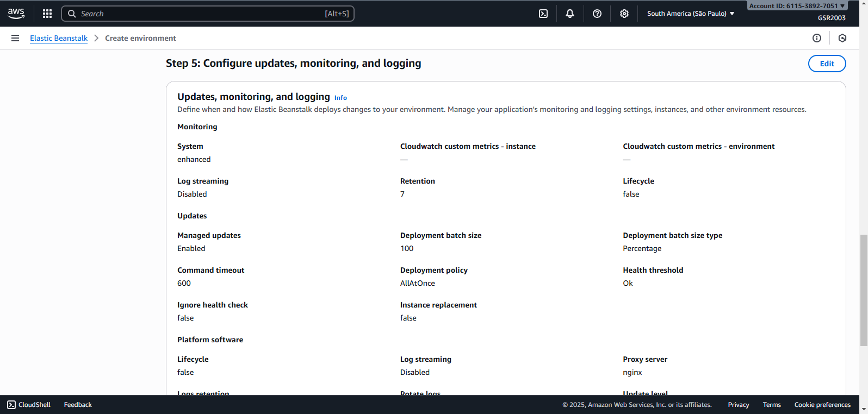Click the search magnifier icon

click(x=72, y=14)
